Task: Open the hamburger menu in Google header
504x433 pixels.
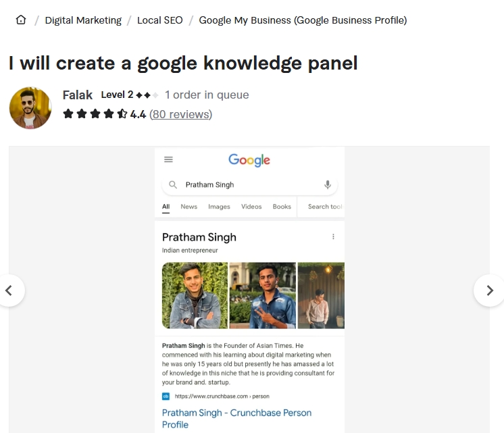Action: pyautogui.click(x=168, y=159)
